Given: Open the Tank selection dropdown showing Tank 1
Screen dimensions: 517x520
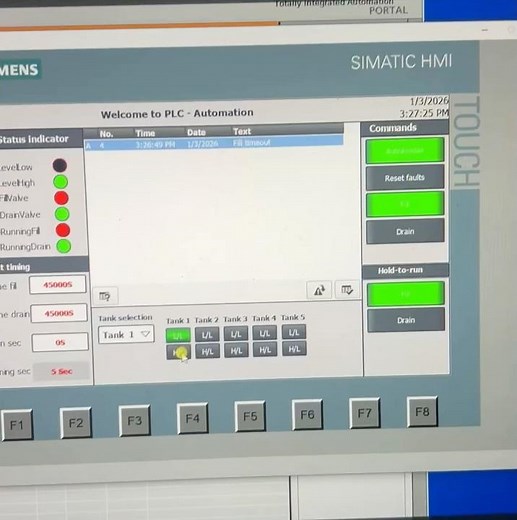Looking at the screenshot, I should 126,334.
